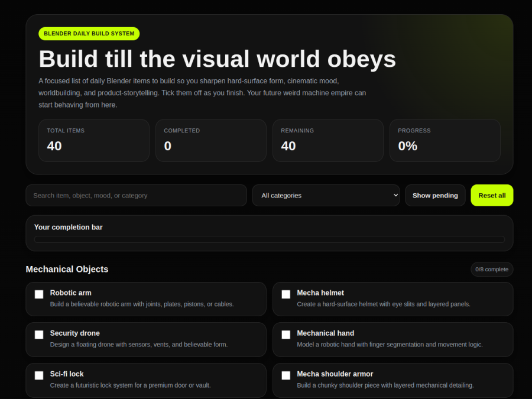Focus the search item input field

tap(136, 196)
